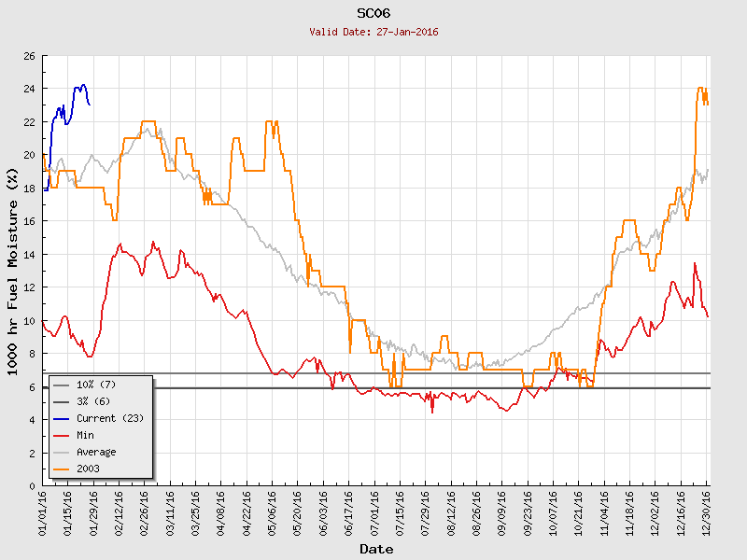The image size is (747, 560).
Task: Click the 'Average' legend text
Action: [x=97, y=452]
